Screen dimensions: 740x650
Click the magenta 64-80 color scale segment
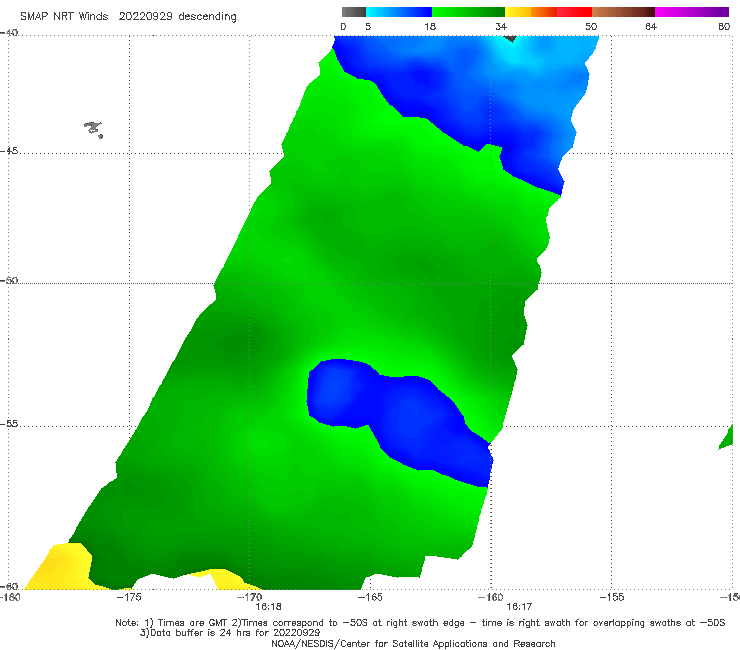pos(692,12)
